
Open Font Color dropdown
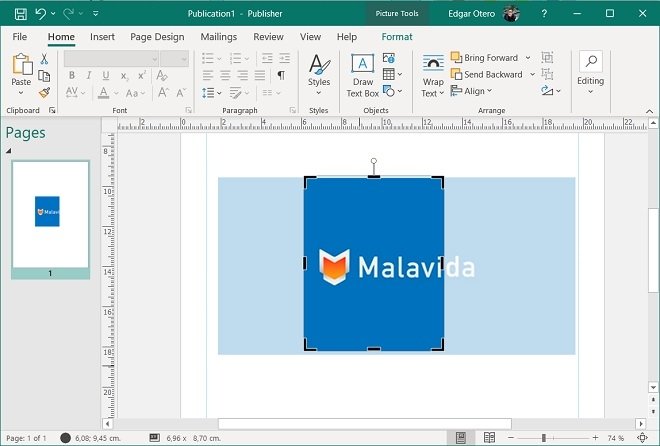(x=116, y=93)
